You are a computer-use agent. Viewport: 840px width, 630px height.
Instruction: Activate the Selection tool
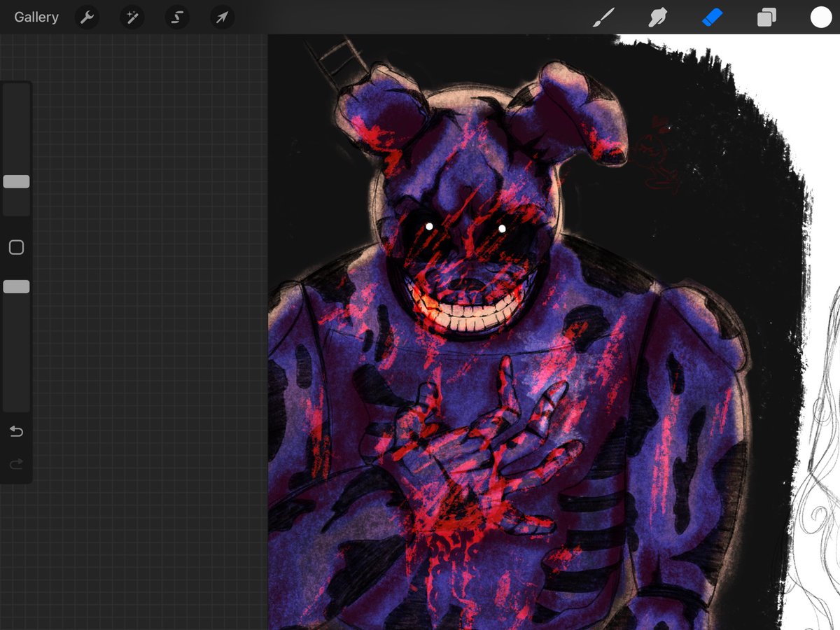[177, 17]
